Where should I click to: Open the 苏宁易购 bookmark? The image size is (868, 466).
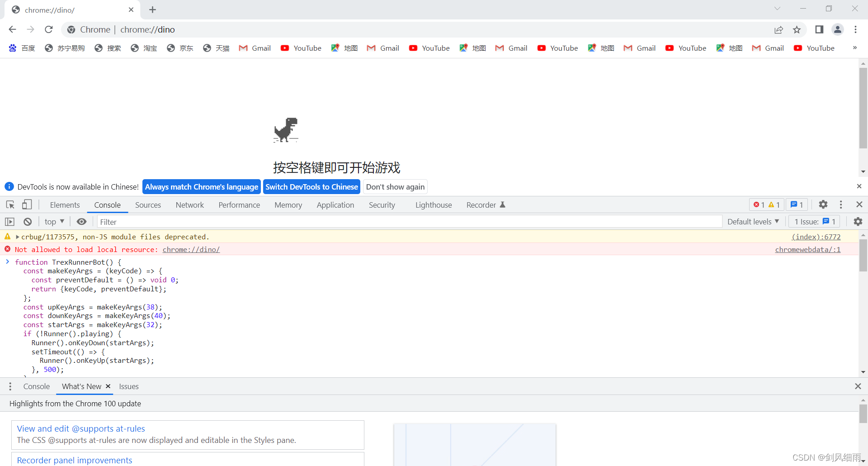click(65, 48)
